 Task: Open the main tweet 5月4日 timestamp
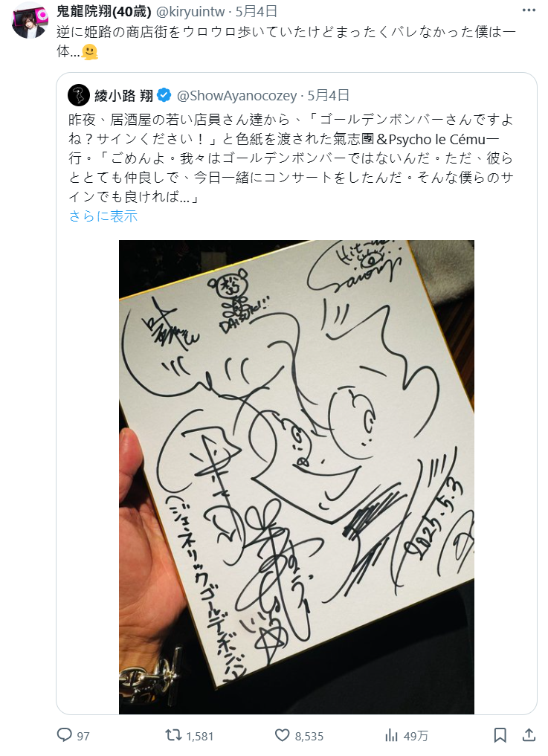tap(257, 10)
